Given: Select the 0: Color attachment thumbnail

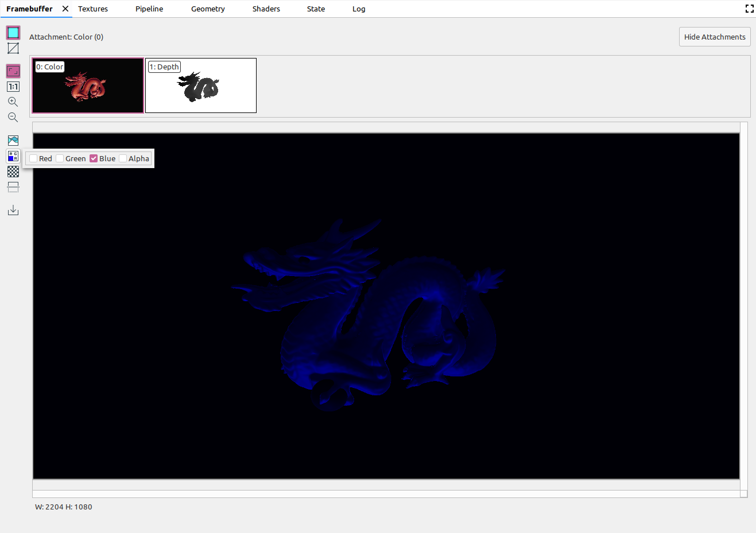Looking at the screenshot, I should coord(88,86).
